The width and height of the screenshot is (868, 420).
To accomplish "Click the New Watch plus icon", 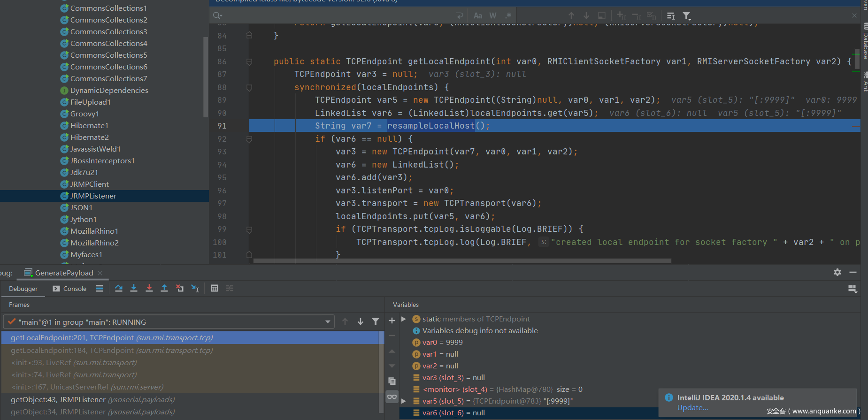I will click(x=392, y=321).
